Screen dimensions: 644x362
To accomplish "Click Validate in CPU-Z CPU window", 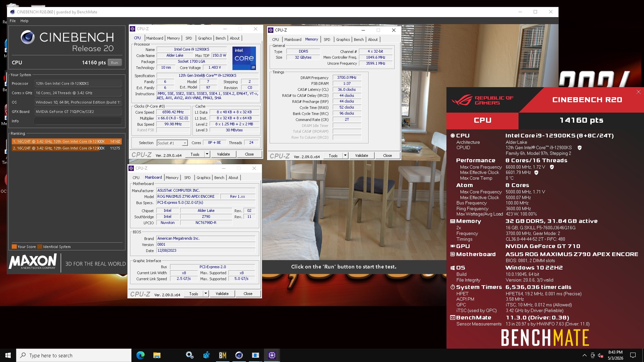I will (223, 154).
